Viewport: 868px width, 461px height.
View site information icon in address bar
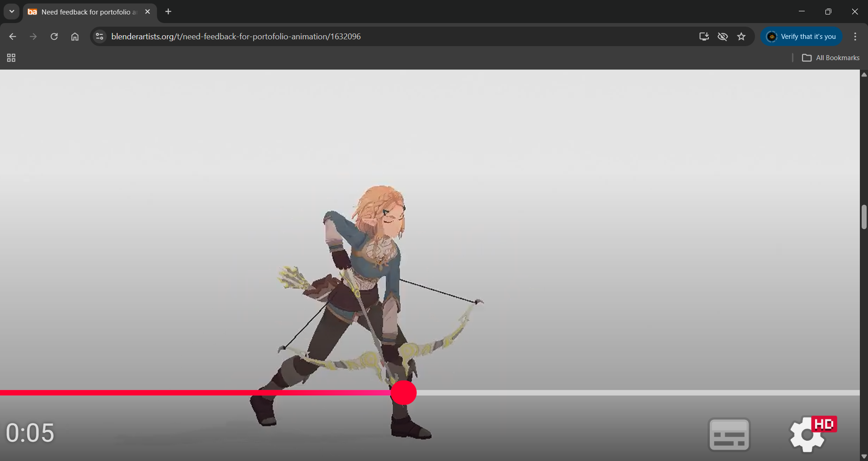click(100, 37)
